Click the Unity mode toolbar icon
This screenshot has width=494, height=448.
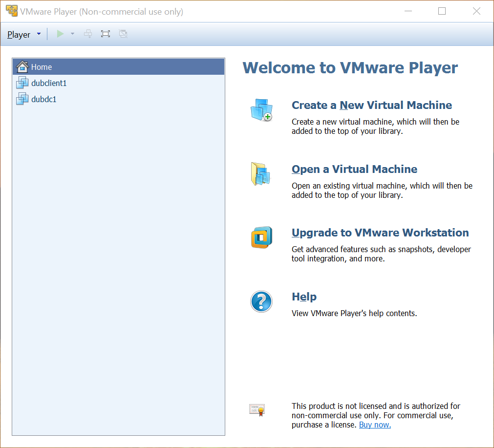123,34
